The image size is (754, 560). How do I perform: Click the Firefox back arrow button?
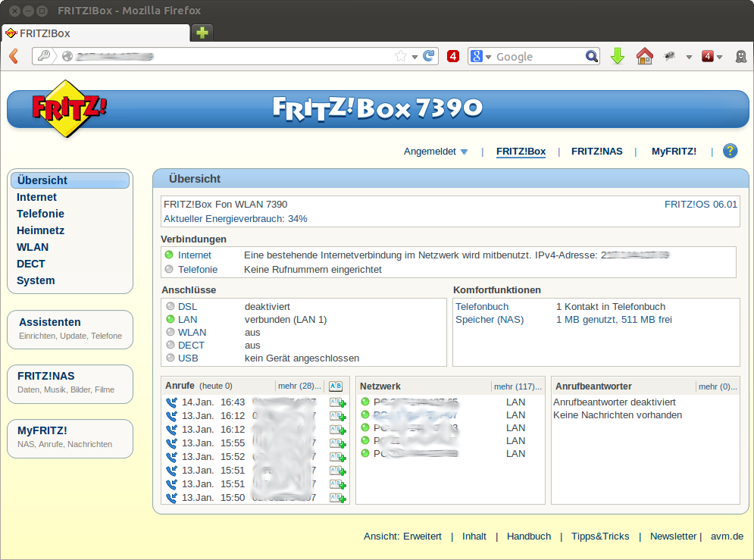[14, 56]
